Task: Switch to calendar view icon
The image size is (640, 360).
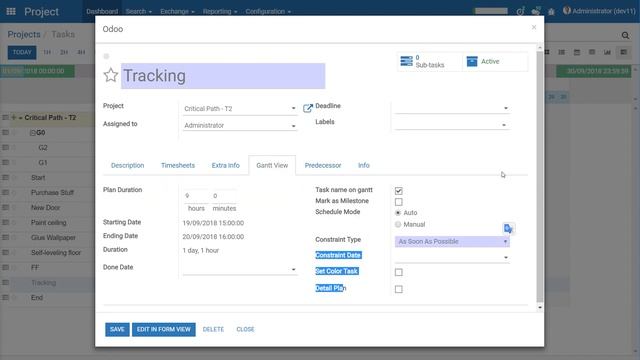Action: pos(577,52)
